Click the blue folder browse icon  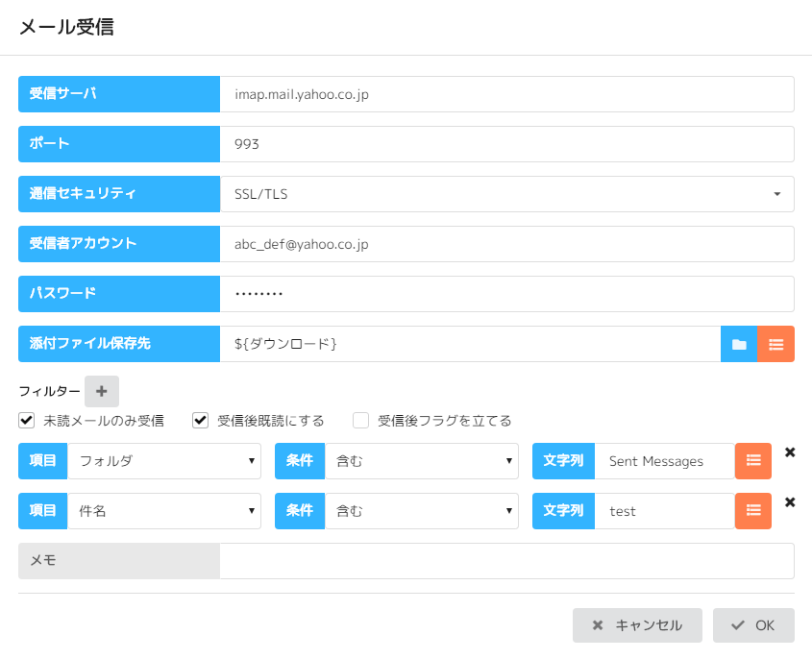[x=738, y=344]
